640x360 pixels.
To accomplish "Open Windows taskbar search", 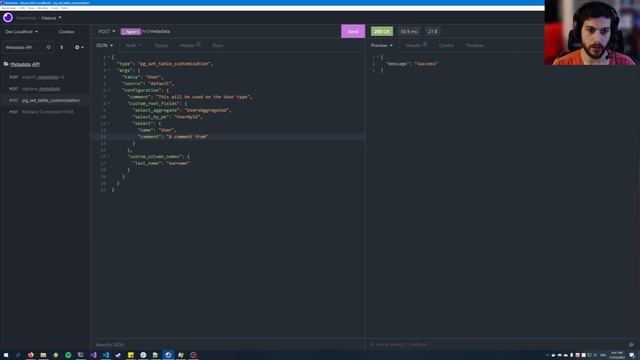I will tap(18, 355).
